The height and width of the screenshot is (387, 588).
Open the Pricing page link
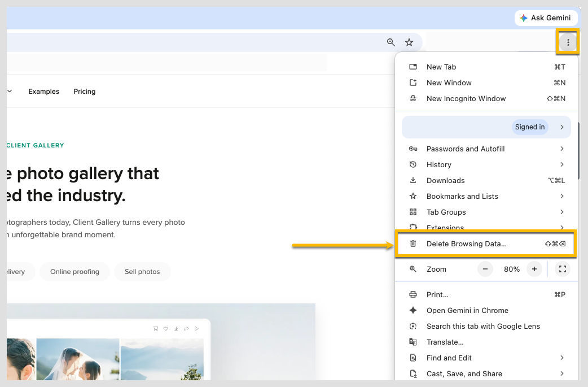pos(85,92)
